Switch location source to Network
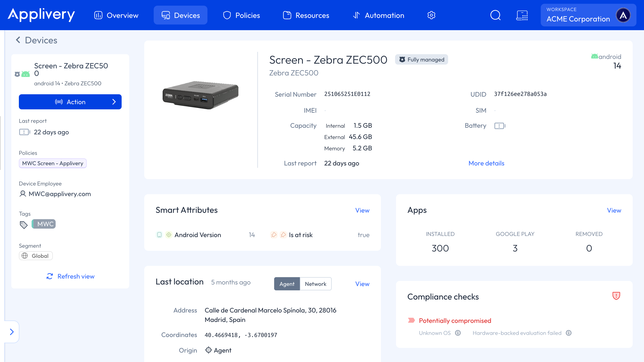This screenshot has width=644, height=362. click(315, 284)
